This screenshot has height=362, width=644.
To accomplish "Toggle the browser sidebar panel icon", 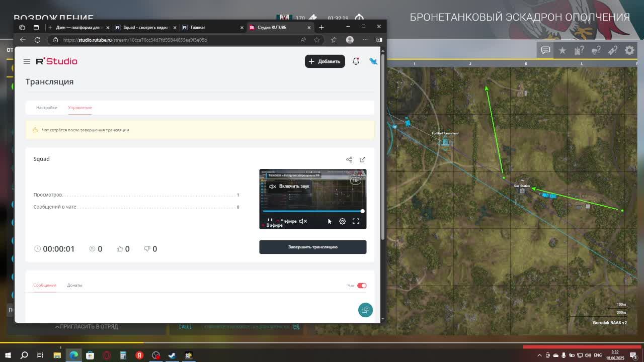I will [x=379, y=40].
